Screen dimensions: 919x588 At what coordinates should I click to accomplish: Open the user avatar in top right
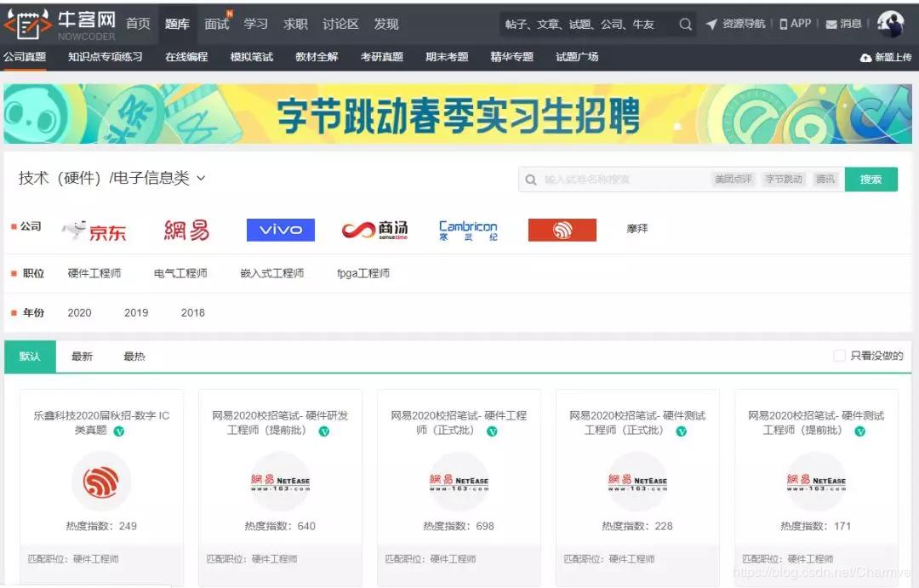(890, 24)
